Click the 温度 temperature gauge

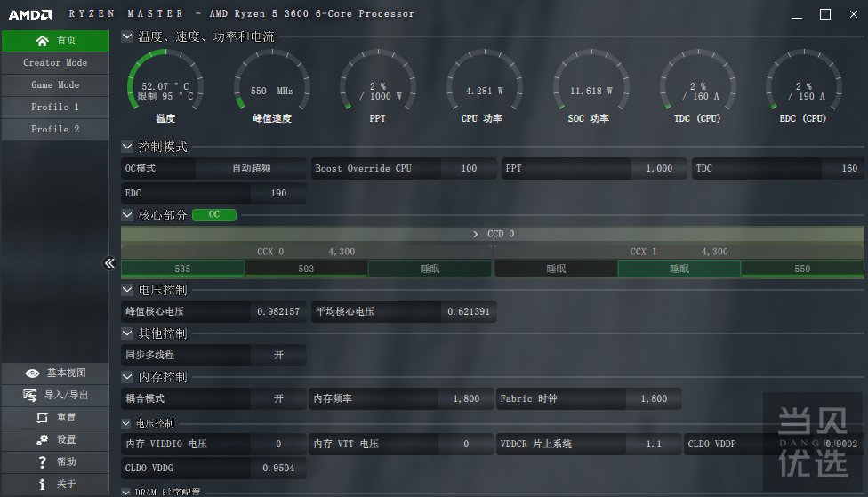[165, 87]
